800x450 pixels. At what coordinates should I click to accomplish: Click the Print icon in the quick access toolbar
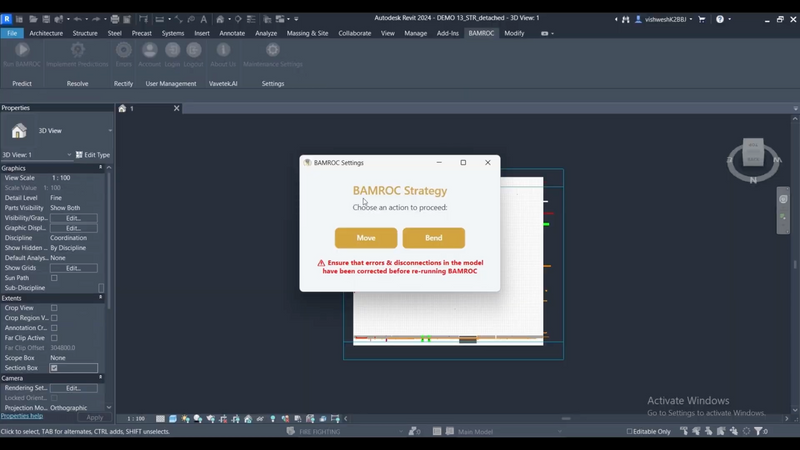(115, 19)
